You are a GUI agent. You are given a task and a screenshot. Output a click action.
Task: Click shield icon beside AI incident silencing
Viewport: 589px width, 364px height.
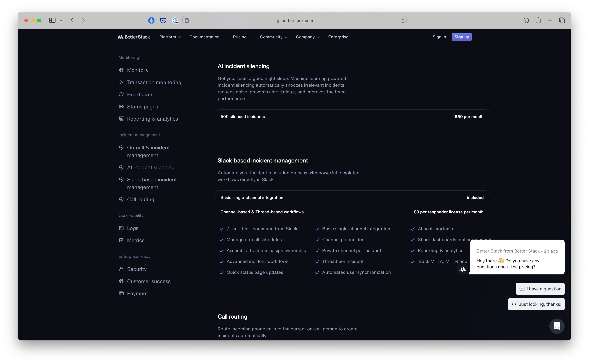click(x=121, y=167)
